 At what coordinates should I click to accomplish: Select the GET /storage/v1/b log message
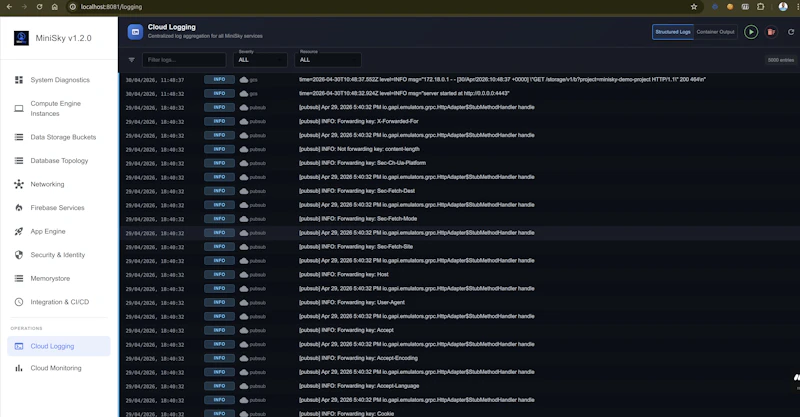pos(502,80)
